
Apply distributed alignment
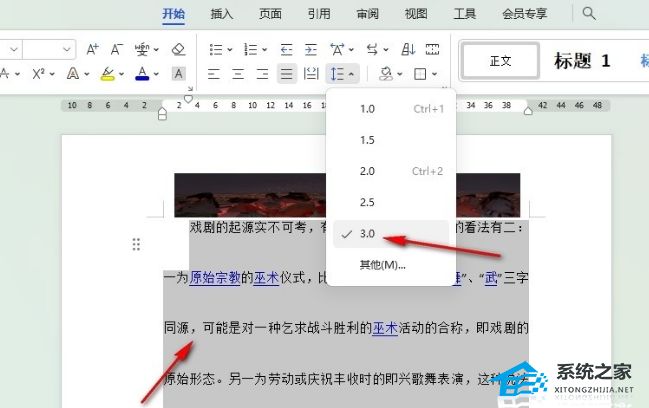(x=311, y=74)
